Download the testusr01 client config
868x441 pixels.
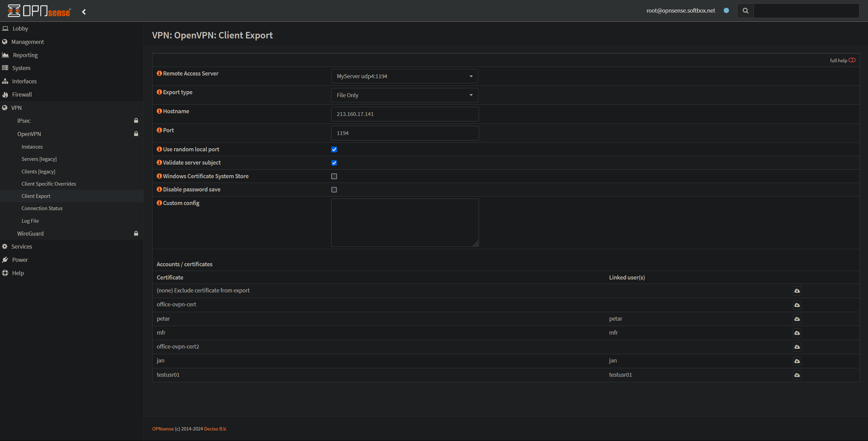click(797, 375)
